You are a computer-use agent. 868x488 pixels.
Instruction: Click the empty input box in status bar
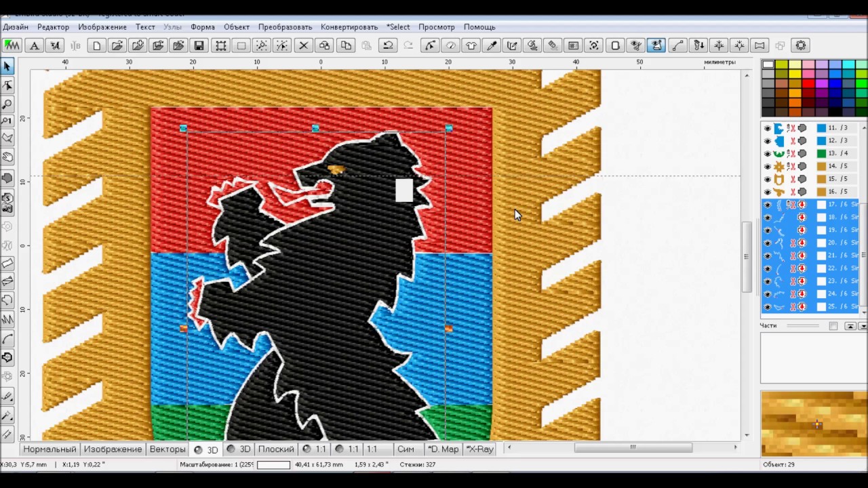(x=273, y=465)
